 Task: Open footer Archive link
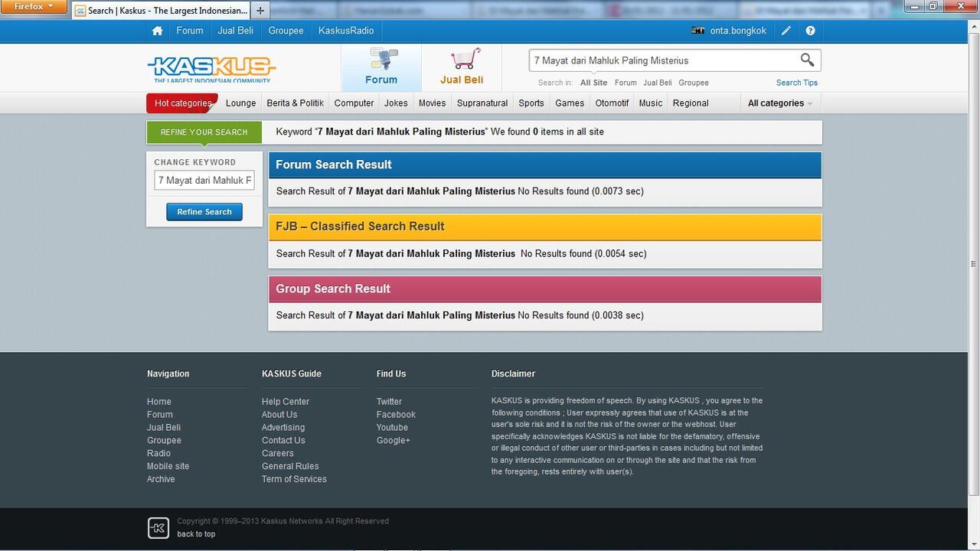[x=161, y=480]
